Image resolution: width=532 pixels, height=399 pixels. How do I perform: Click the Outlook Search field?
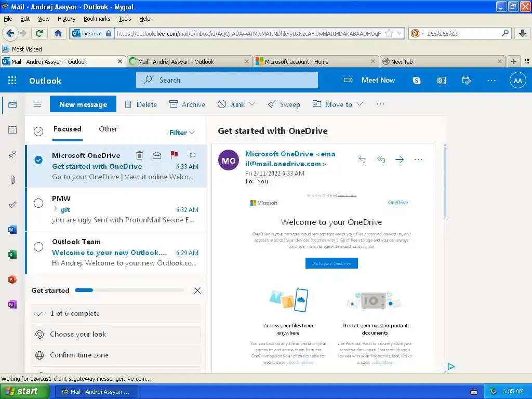click(x=227, y=80)
